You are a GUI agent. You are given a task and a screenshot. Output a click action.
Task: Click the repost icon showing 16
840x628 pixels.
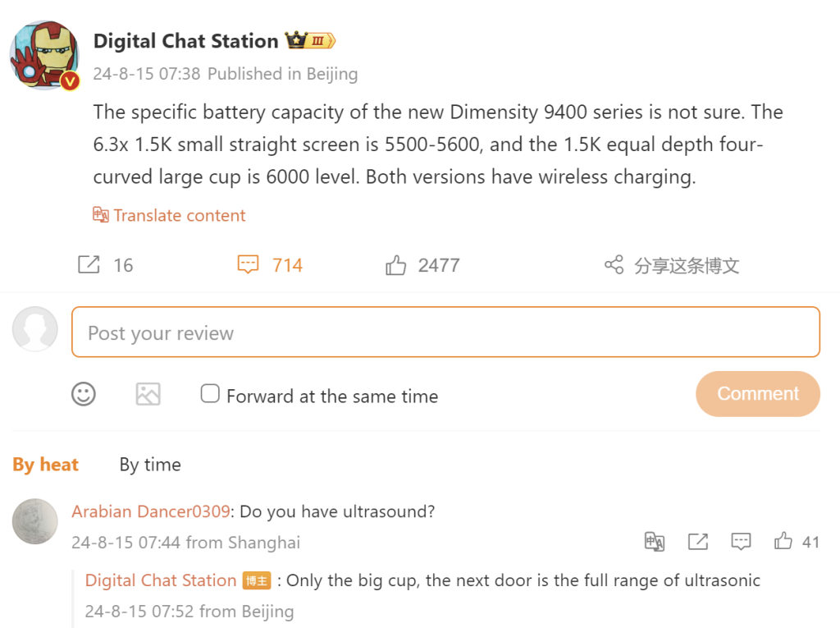[x=89, y=265]
